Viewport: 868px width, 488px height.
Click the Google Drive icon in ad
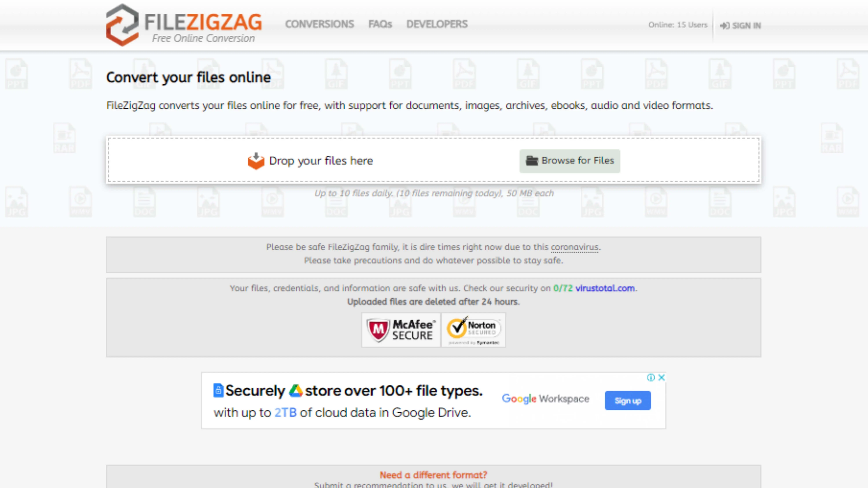pyautogui.click(x=296, y=391)
